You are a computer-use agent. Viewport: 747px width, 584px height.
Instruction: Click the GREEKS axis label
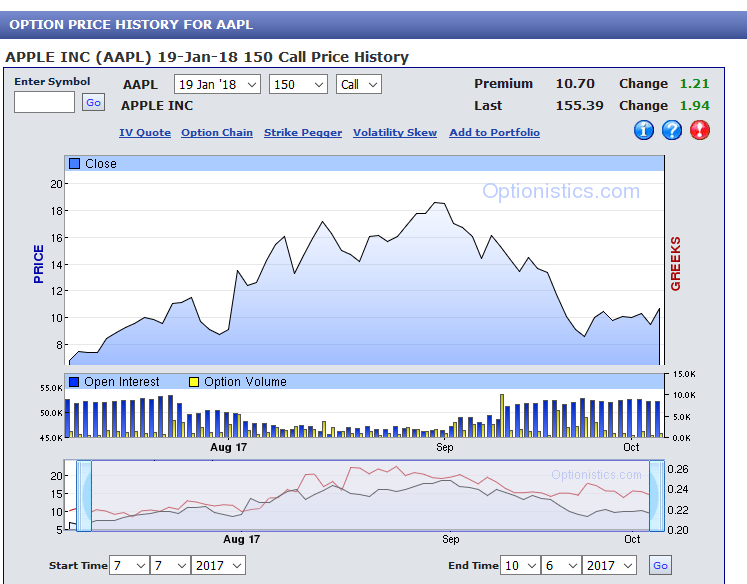(x=676, y=264)
